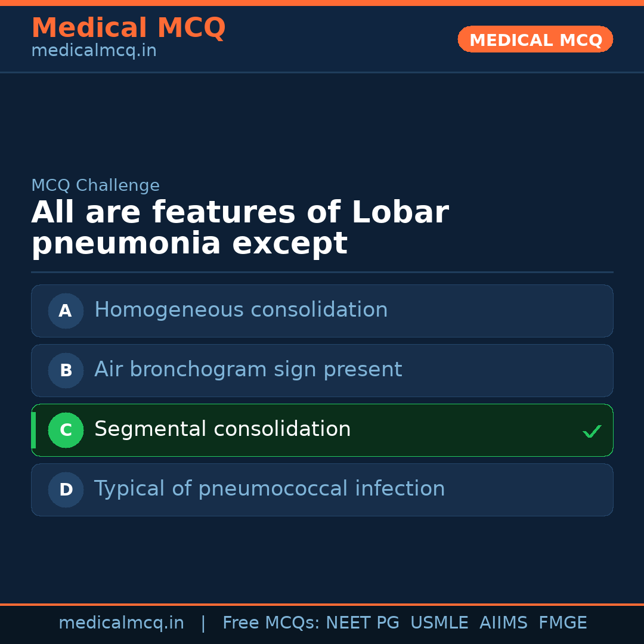The width and height of the screenshot is (644, 644).
Task: Click the green checkmark on option C
Action: [592, 431]
